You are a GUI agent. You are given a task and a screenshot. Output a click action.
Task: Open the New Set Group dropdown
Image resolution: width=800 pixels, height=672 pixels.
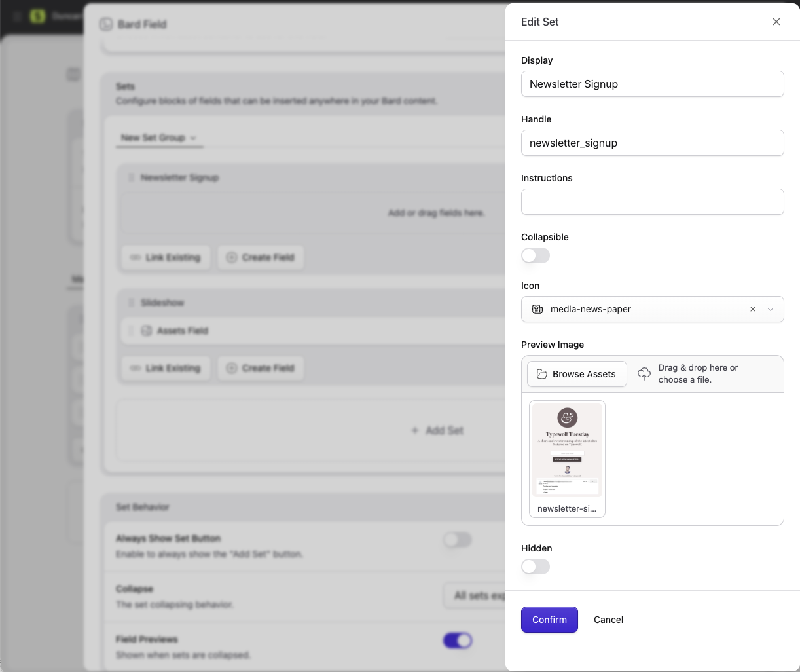[158, 138]
